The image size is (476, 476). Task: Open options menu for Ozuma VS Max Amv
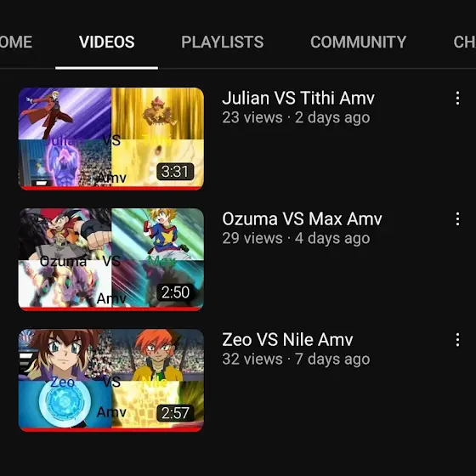[x=457, y=219]
